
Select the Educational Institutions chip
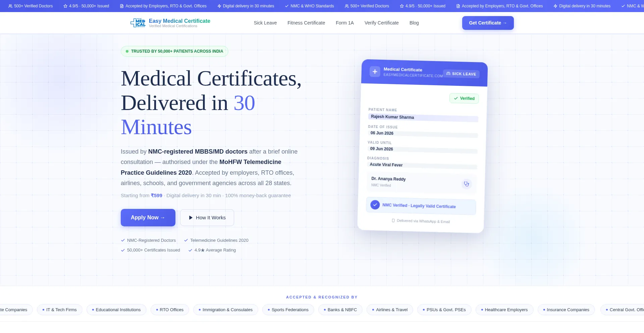click(x=116, y=310)
